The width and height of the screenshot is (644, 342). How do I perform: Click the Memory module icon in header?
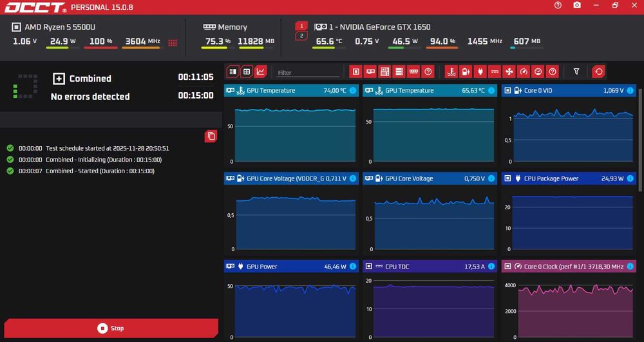coord(209,27)
